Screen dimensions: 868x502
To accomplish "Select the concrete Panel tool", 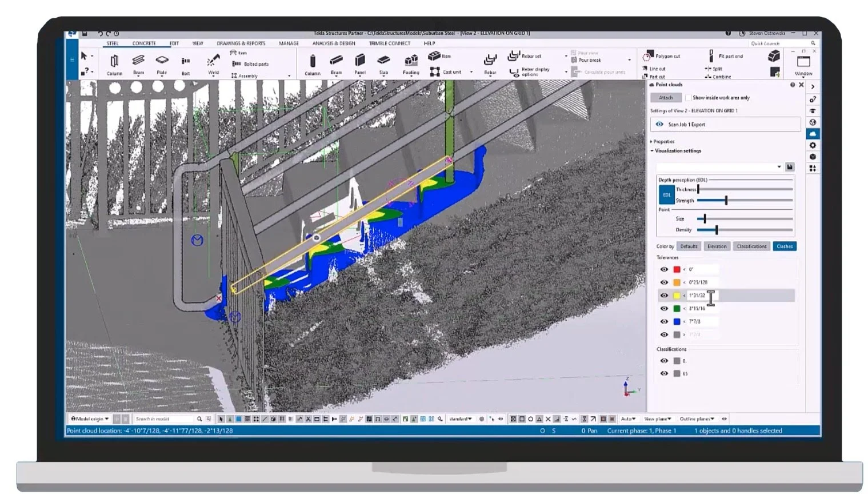I will (360, 65).
